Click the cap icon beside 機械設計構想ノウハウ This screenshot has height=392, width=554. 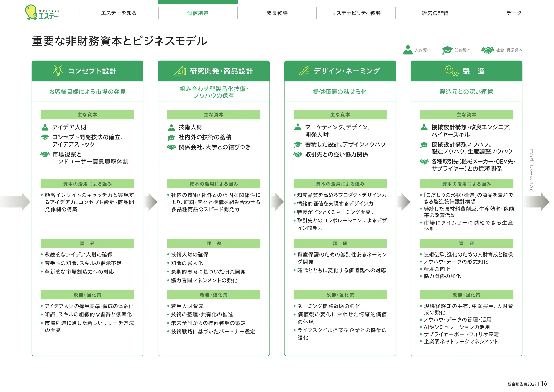tap(424, 145)
